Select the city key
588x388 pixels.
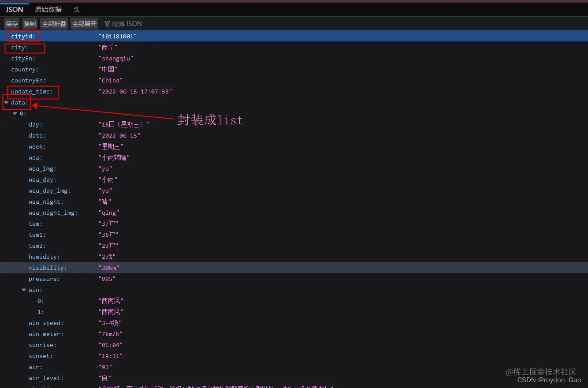tap(19, 47)
